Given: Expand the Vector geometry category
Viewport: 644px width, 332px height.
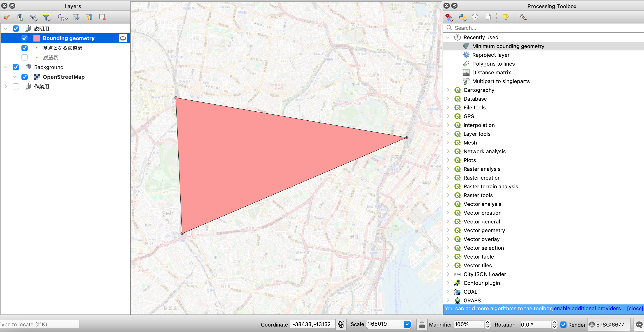Looking at the screenshot, I should [448, 230].
